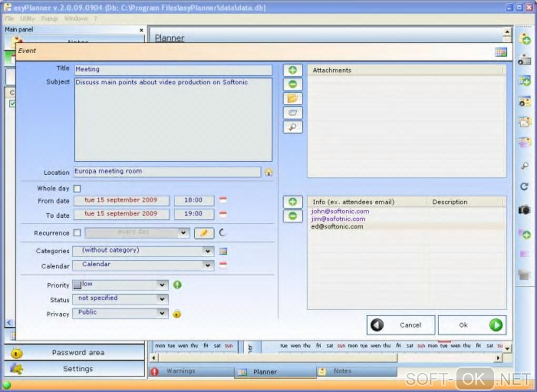Switch to the Warnings tab
The height and width of the screenshot is (392, 537).
click(x=192, y=371)
